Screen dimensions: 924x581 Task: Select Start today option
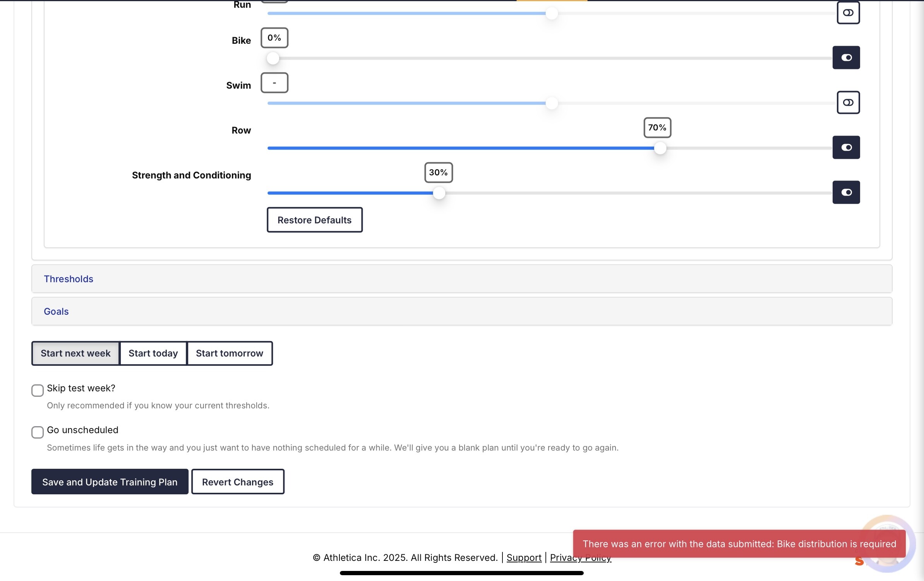pyautogui.click(x=153, y=353)
